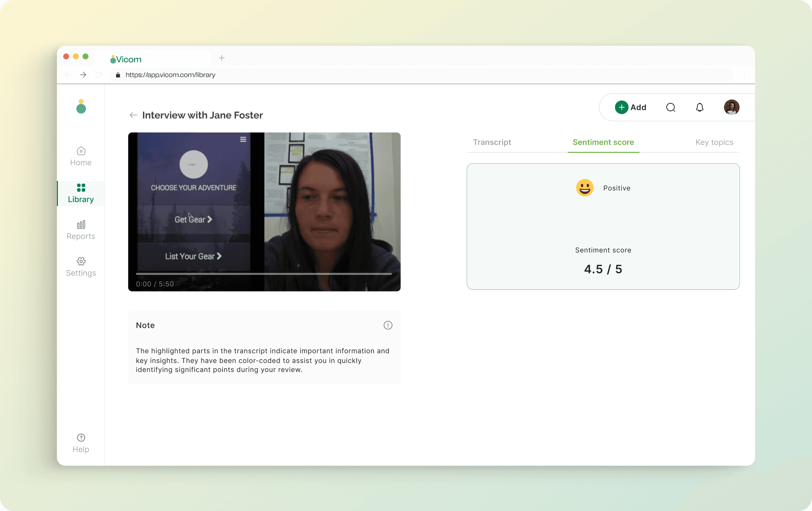This screenshot has height=511, width=812.
Task: Click the video progress bar to seek
Action: (x=264, y=274)
